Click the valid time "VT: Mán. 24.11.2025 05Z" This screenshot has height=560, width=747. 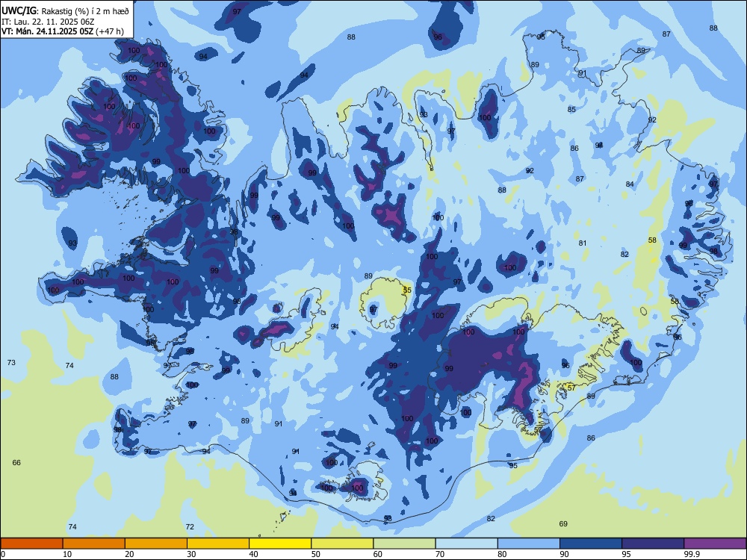pyautogui.click(x=48, y=31)
